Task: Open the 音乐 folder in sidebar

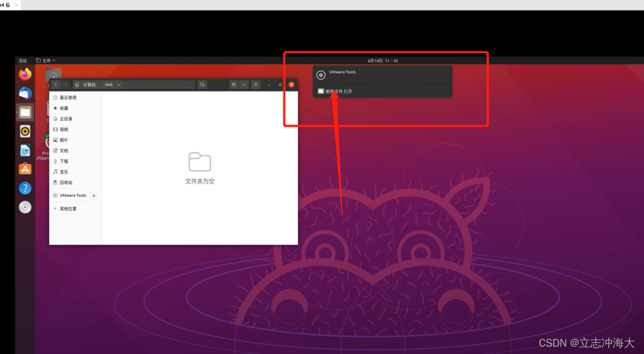Action: point(75,172)
